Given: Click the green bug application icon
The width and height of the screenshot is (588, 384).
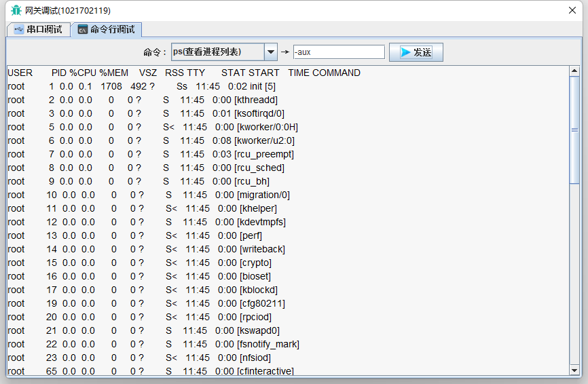Looking at the screenshot, I should coord(16,10).
